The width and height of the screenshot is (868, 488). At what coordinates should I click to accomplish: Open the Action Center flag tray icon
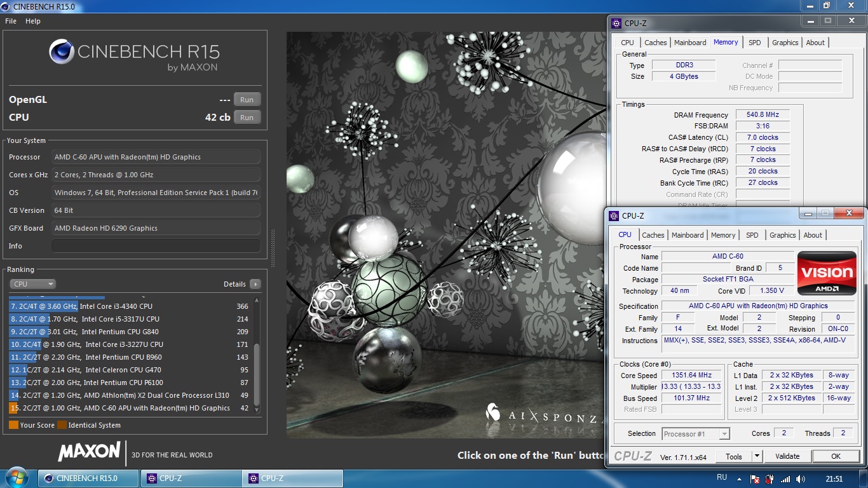pos(755,479)
